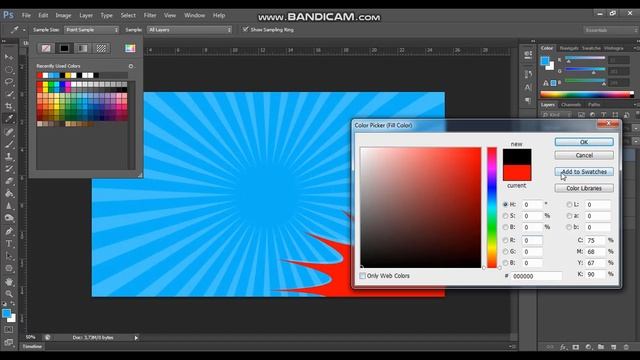640x360 pixels.
Task: Swap foreground and background colors icon
Action: tap(13, 304)
